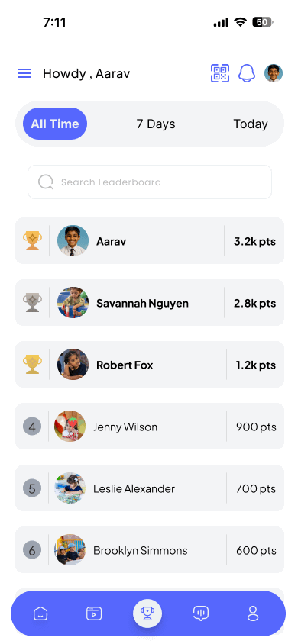The height and width of the screenshot is (644, 298).
Task: Open the chat stats nav icon
Action: point(201,613)
